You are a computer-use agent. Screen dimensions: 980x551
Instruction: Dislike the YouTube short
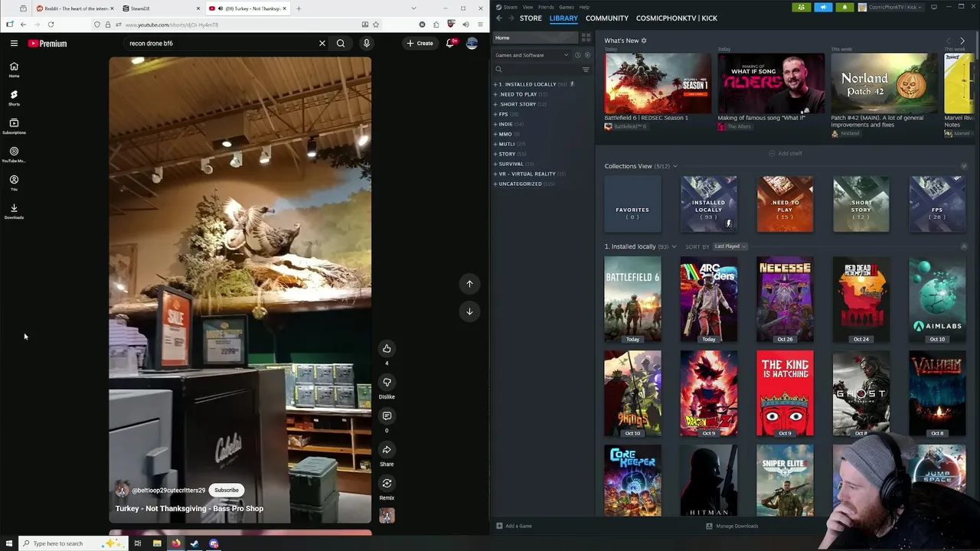387,382
